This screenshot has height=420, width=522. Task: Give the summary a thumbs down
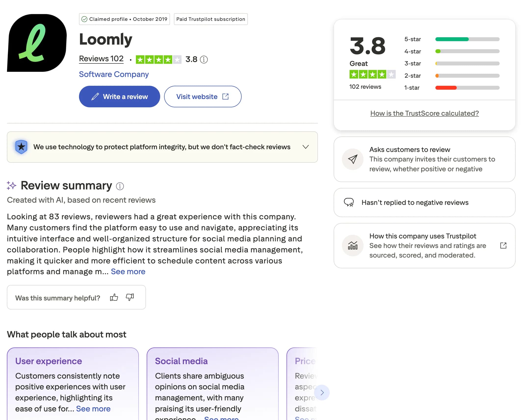pyautogui.click(x=130, y=297)
